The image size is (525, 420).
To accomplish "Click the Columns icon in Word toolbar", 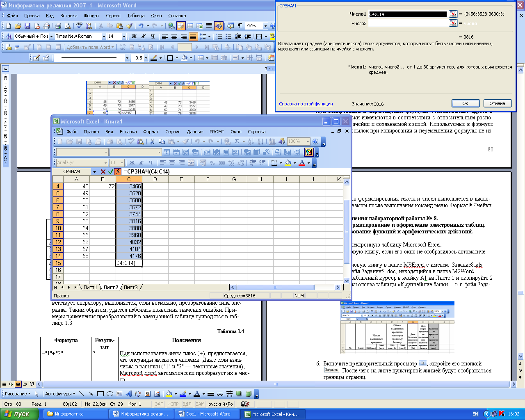I will point(209,26).
